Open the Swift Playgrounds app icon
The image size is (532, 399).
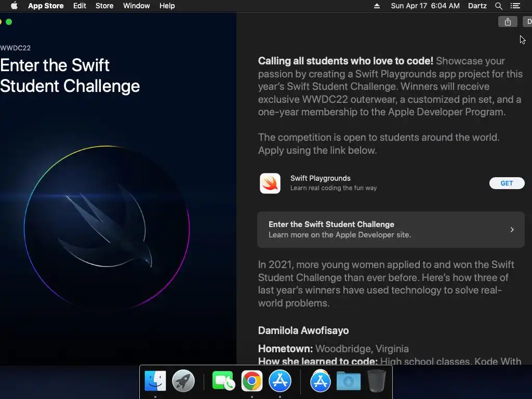[270, 183]
